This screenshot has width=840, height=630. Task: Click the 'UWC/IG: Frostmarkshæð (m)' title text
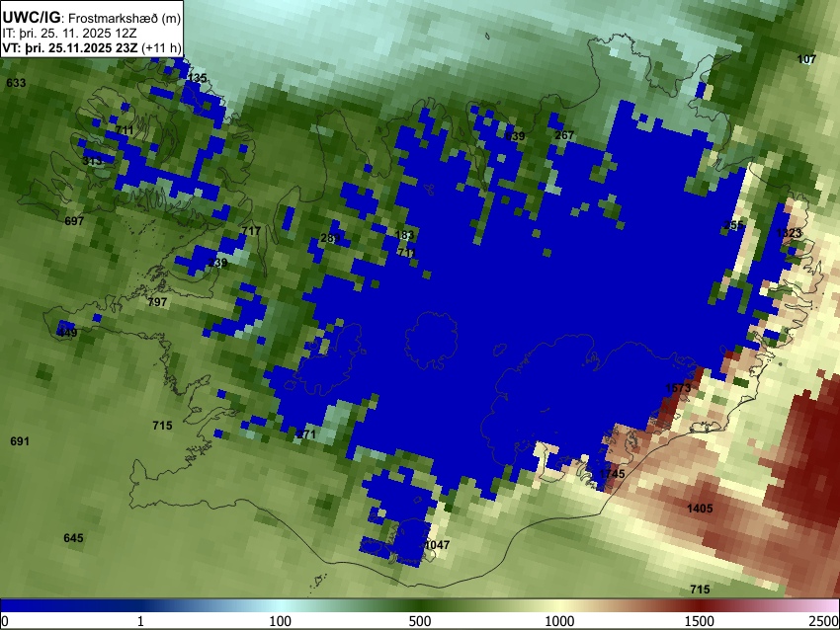[92, 18]
